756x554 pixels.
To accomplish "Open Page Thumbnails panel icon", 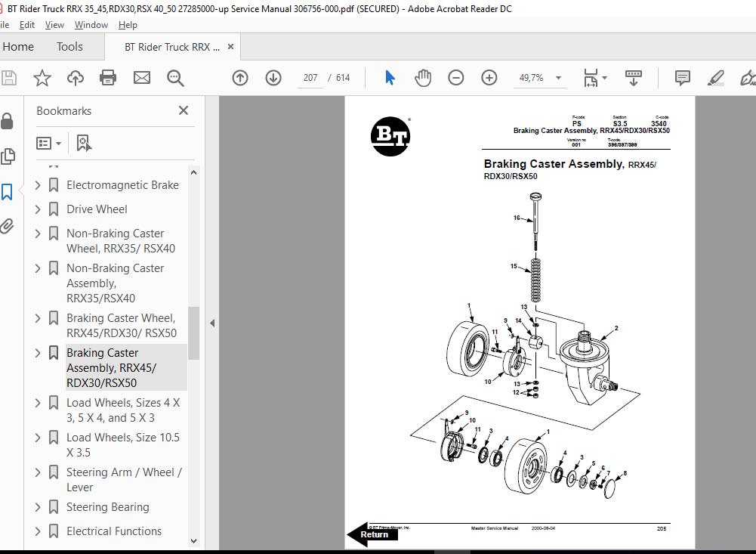I will coord(8,156).
